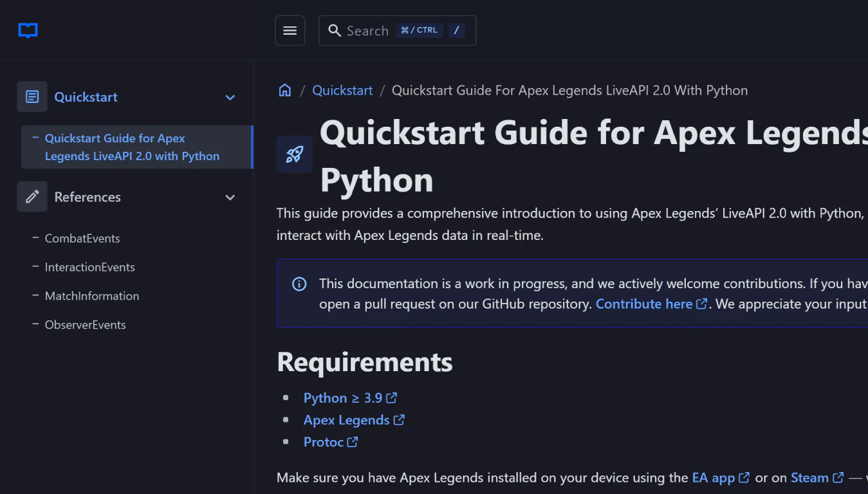The width and height of the screenshot is (868, 494).
Task: Click external-link icon after EA app
Action: pyautogui.click(x=744, y=478)
